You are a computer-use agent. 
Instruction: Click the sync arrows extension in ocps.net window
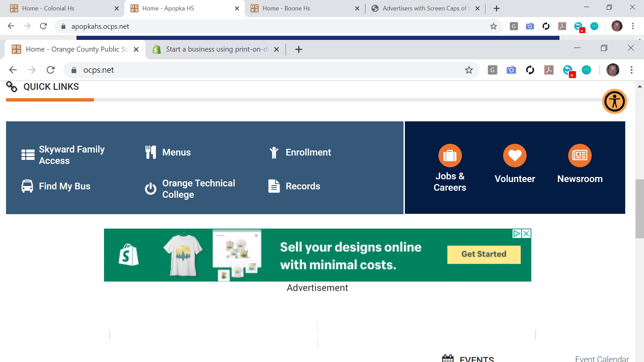(x=530, y=70)
